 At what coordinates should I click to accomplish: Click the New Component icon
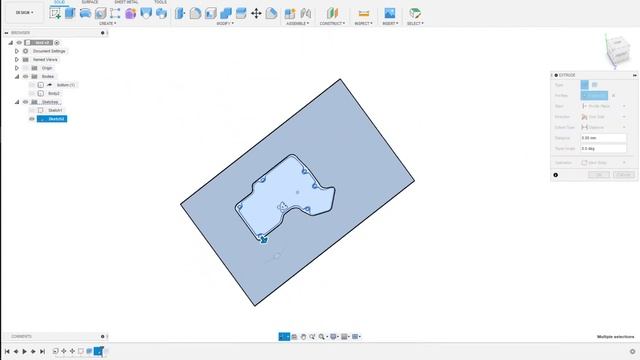click(x=290, y=13)
